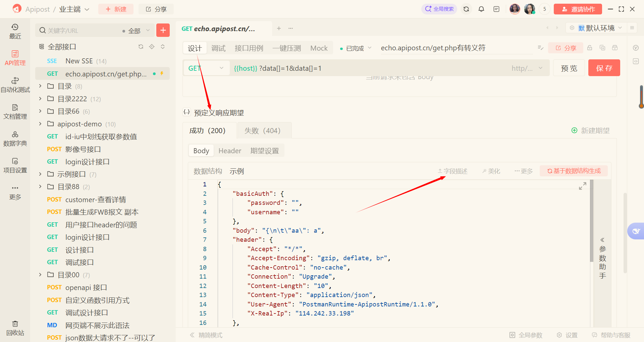This screenshot has width=644, height=342.
Task: Click the 预览 preview button
Action: pyautogui.click(x=569, y=68)
